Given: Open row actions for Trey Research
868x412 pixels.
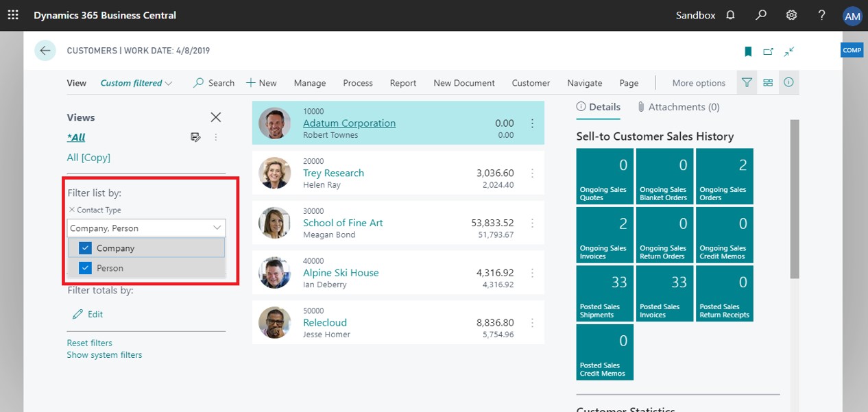Looking at the screenshot, I should (x=532, y=173).
